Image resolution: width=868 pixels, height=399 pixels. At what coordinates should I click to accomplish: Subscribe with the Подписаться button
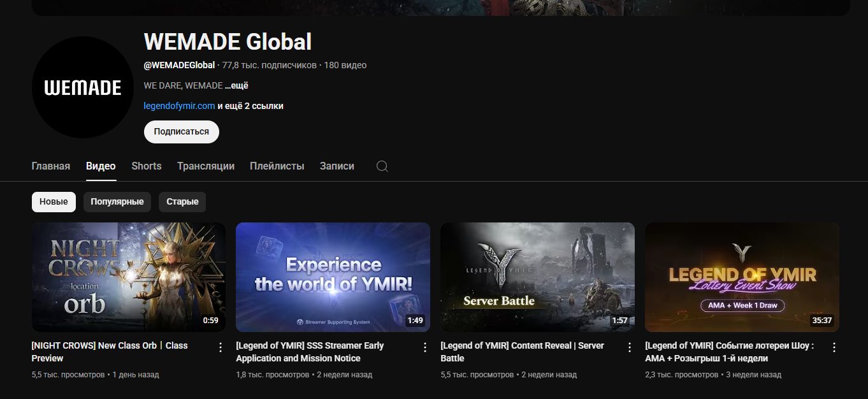point(182,132)
